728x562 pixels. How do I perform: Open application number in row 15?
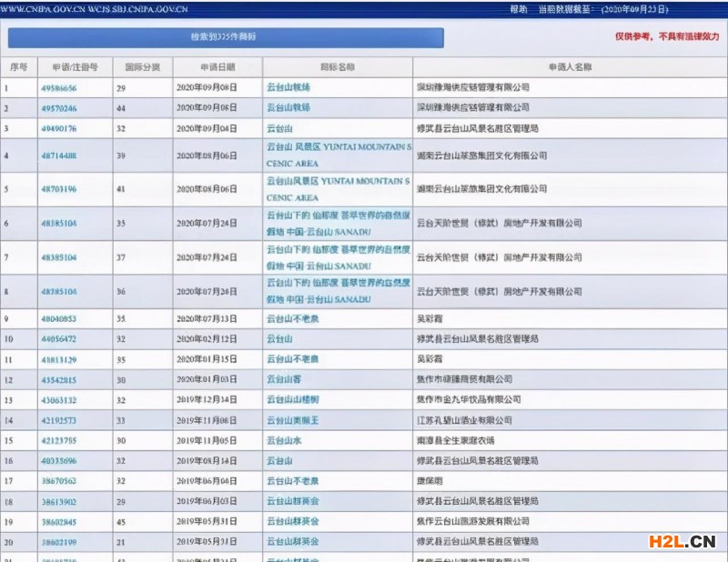click(x=59, y=440)
